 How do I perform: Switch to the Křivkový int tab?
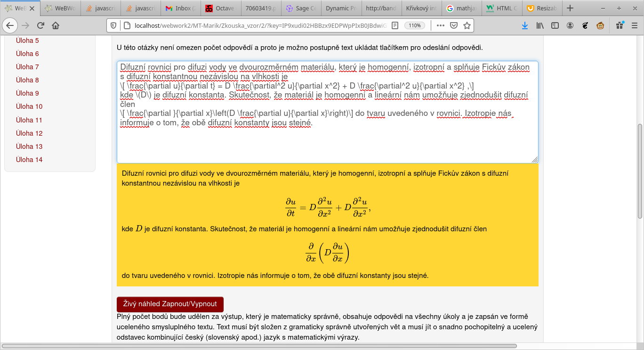[x=421, y=8]
